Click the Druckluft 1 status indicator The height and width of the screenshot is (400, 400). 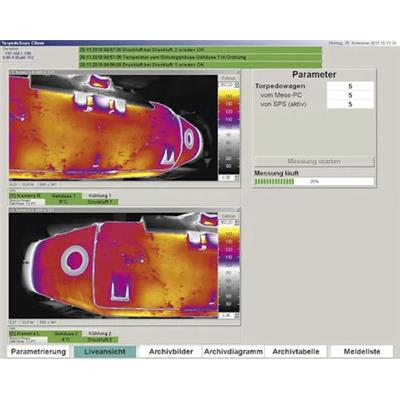[100, 202]
